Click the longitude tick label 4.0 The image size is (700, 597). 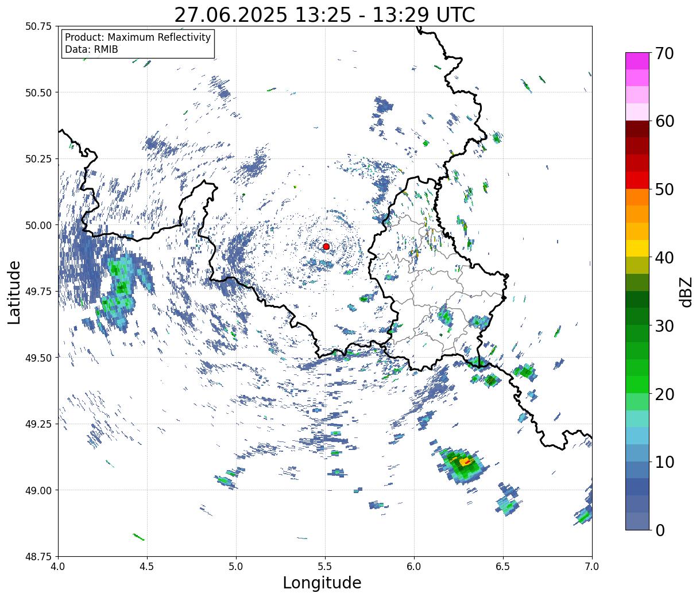(58, 566)
